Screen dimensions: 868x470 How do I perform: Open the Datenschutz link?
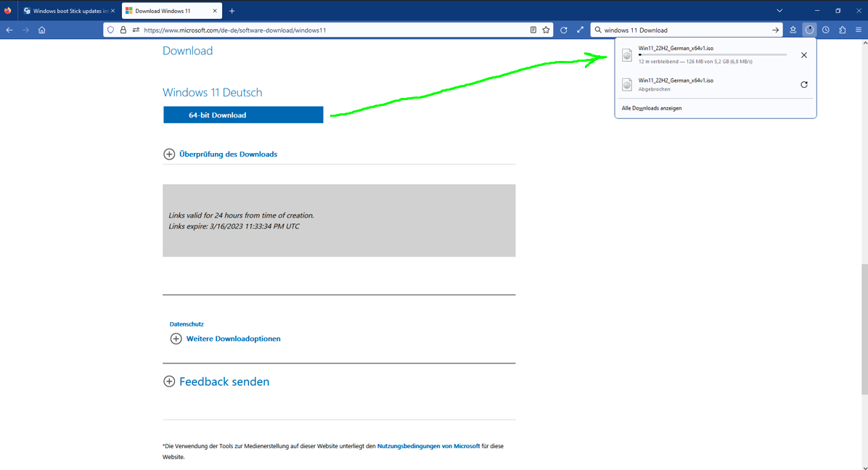click(x=187, y=324)
